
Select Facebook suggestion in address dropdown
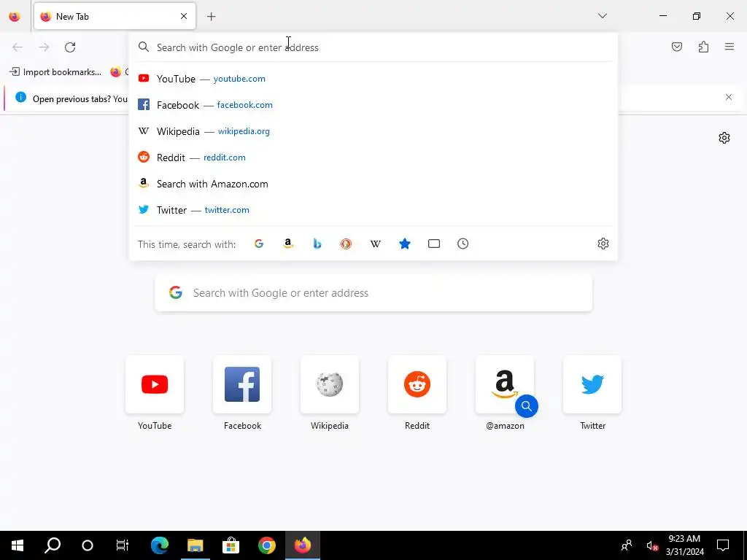(373, 105)
